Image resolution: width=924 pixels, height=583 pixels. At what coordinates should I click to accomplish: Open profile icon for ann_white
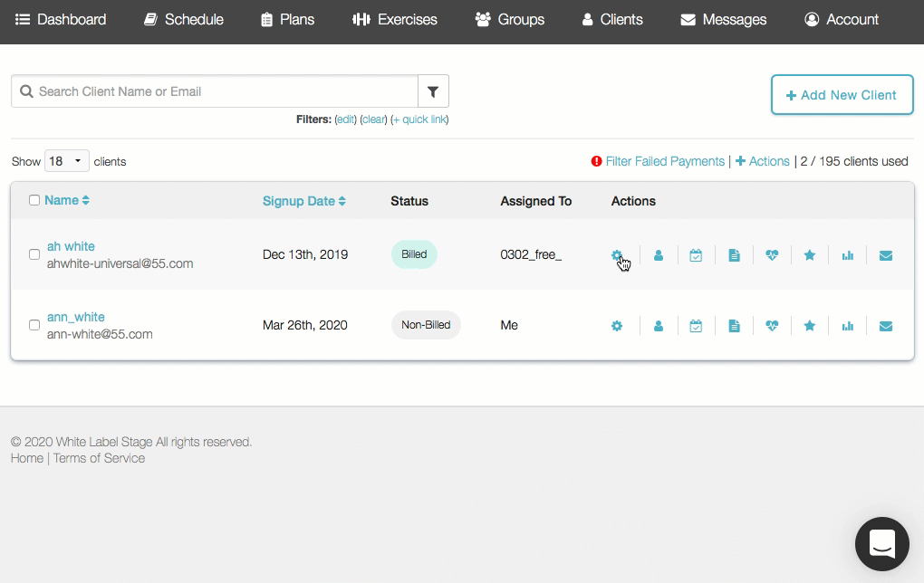coord(659,326)
